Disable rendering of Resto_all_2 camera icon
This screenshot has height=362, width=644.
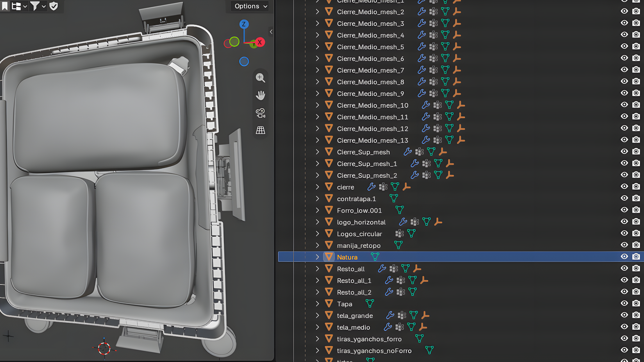pyautogui.click(x=636, y=292)
